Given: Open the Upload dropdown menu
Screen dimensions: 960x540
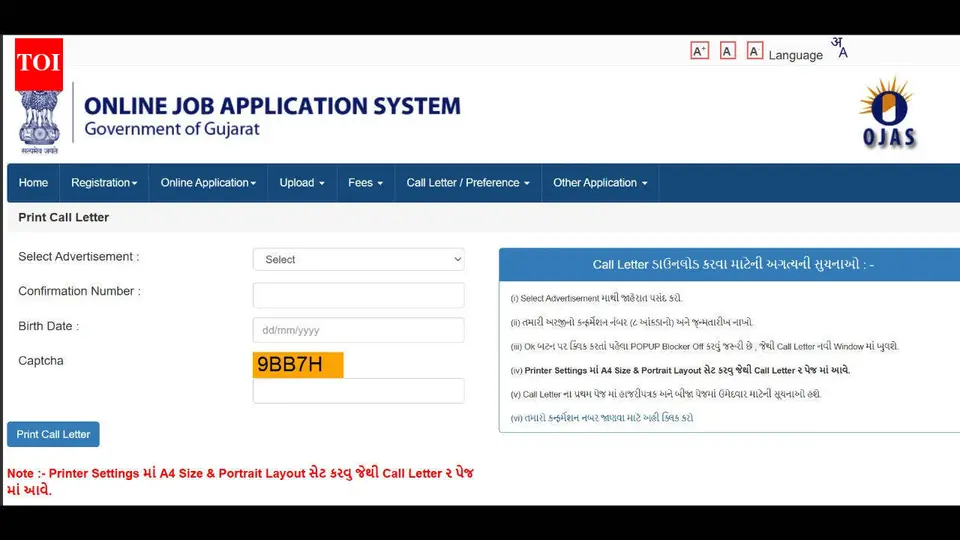Looking at the screenshot, I should point(302,182).
